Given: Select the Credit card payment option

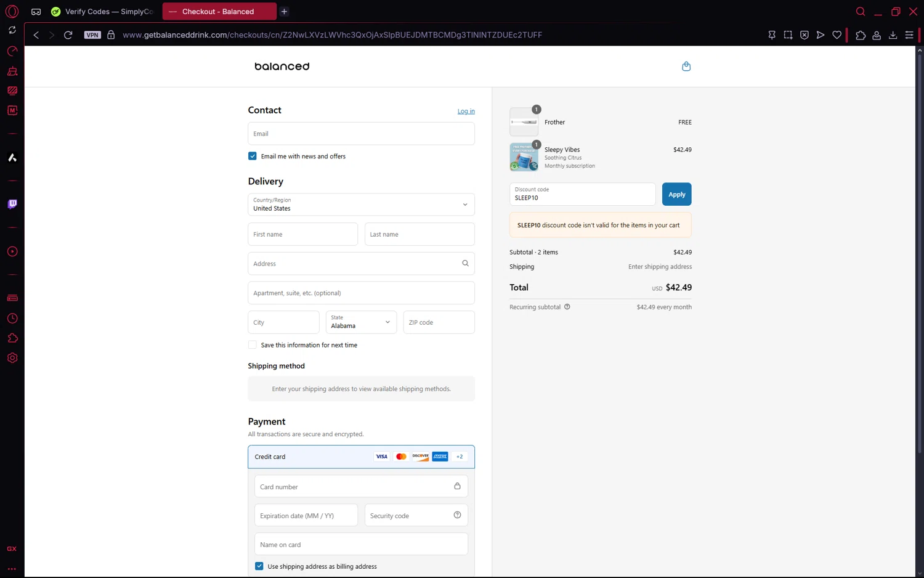Looking at the screenshot, I should (x=361, y=457).
